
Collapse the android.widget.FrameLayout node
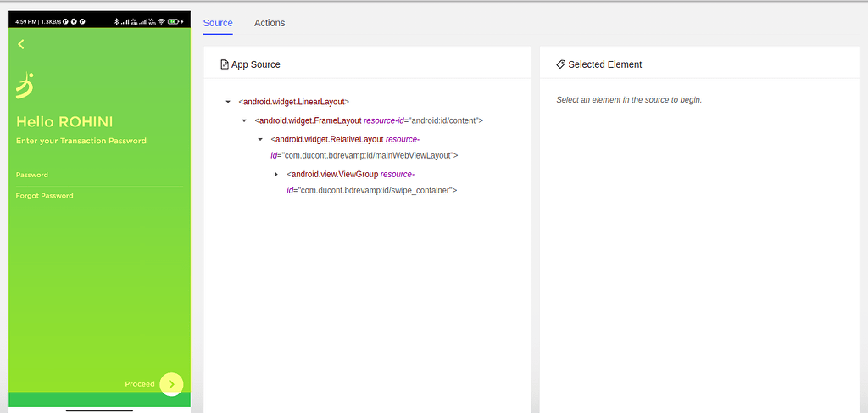(x=244, y=120)
